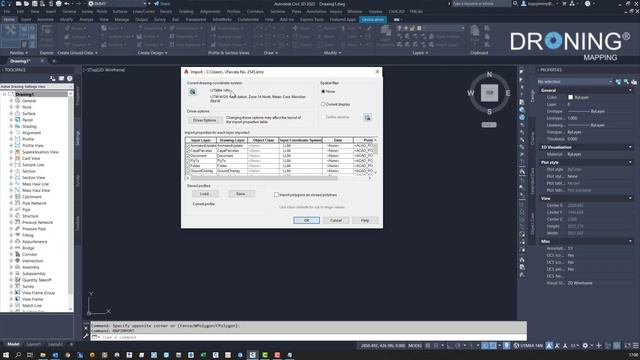This screenshot has width=640, height=360.
Task: Toggle the AnimatedUpdate layer checkbox
Action: click(188, 146)
